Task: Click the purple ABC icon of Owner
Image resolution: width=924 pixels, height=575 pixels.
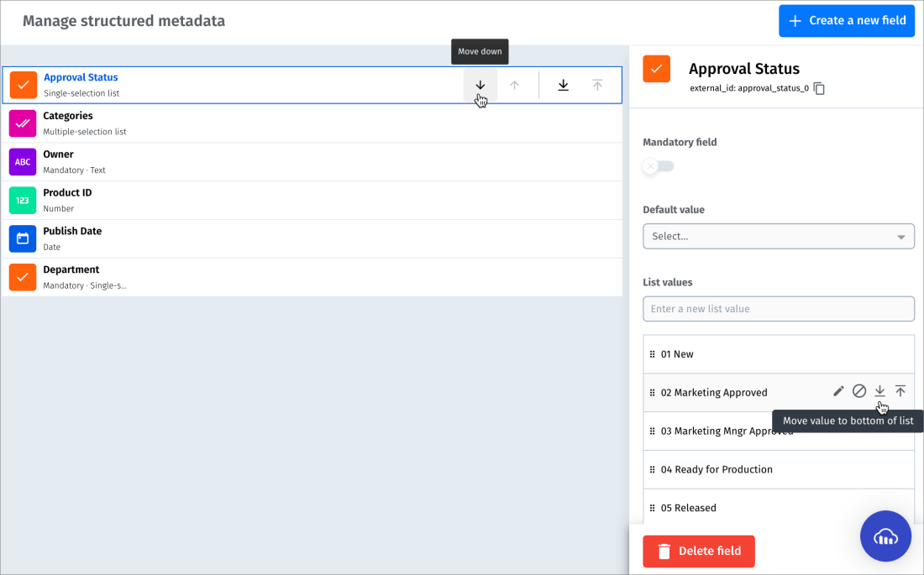Action: click(x=23, y=162)
